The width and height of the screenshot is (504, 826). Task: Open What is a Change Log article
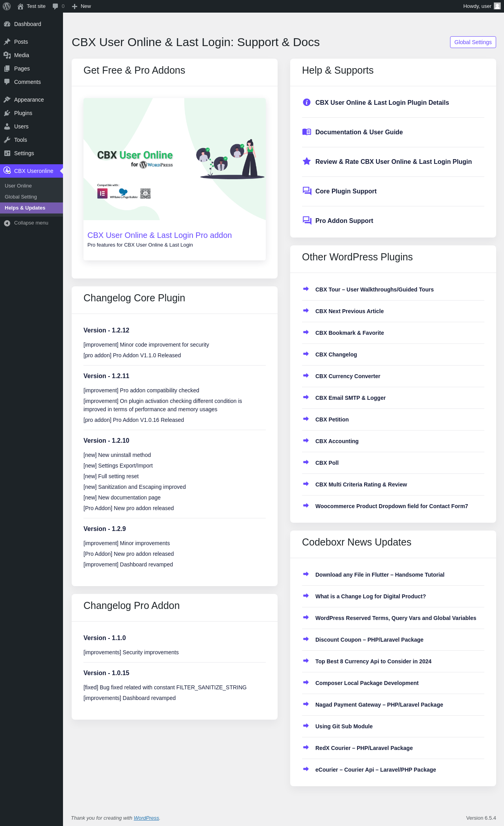[371, 596]
